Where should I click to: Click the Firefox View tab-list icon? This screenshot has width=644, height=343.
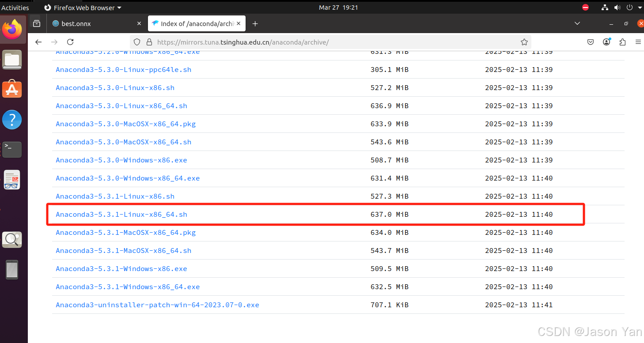(x=37, y=24)
